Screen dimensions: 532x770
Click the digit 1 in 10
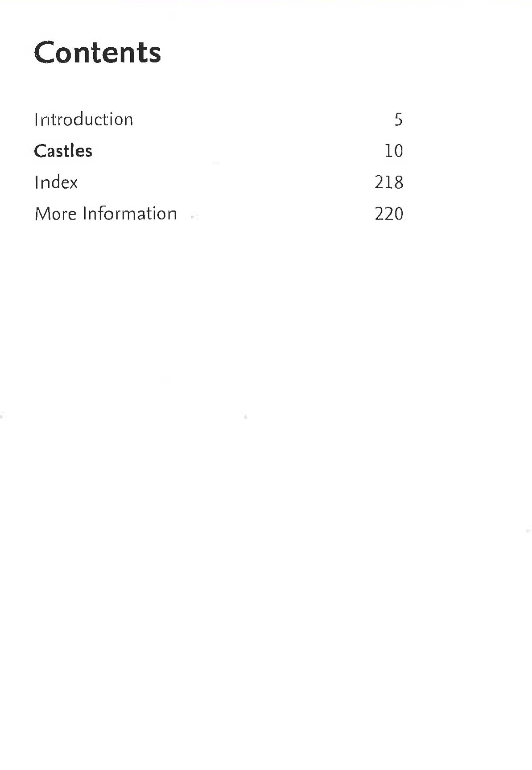click(388, 151)
